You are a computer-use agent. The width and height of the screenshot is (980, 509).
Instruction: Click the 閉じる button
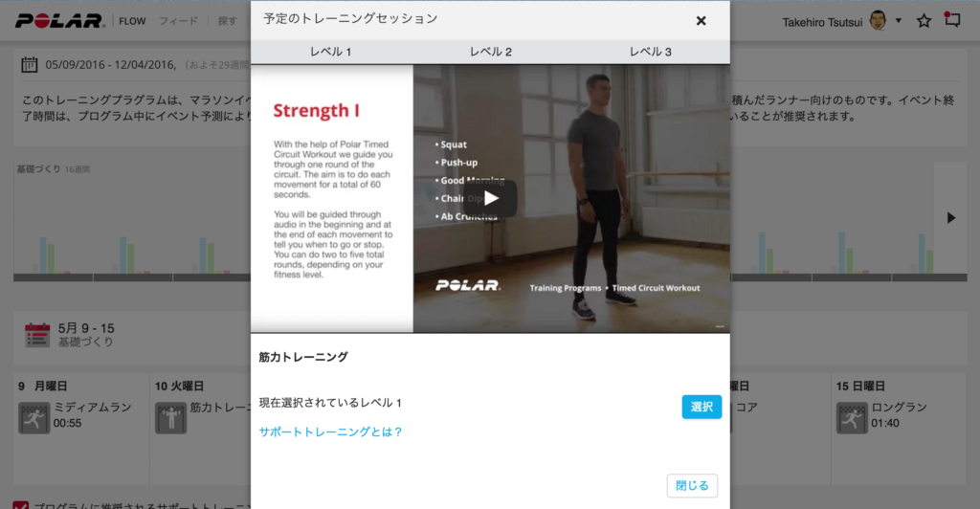click(692, 485)
